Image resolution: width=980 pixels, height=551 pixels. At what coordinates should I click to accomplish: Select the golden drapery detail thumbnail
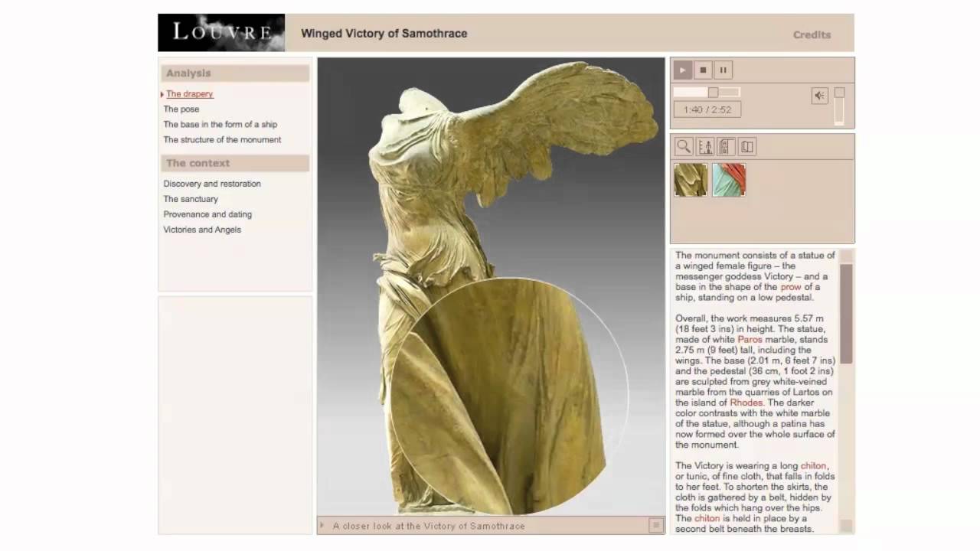pos(691,180)
